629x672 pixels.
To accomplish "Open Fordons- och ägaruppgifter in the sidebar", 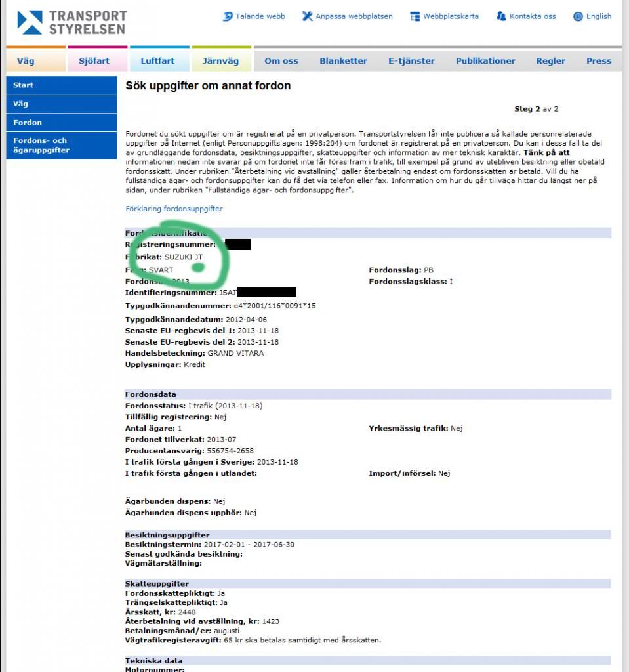I will click(46, 145).
